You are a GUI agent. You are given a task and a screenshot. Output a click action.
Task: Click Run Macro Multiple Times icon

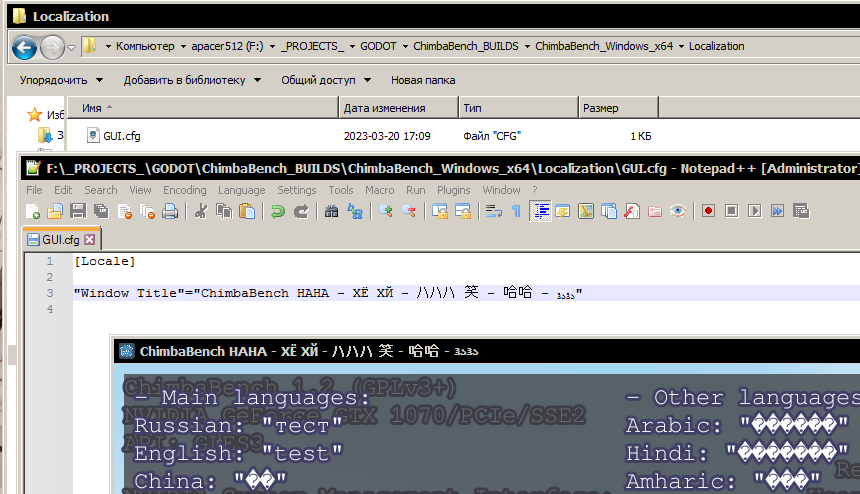777,211
